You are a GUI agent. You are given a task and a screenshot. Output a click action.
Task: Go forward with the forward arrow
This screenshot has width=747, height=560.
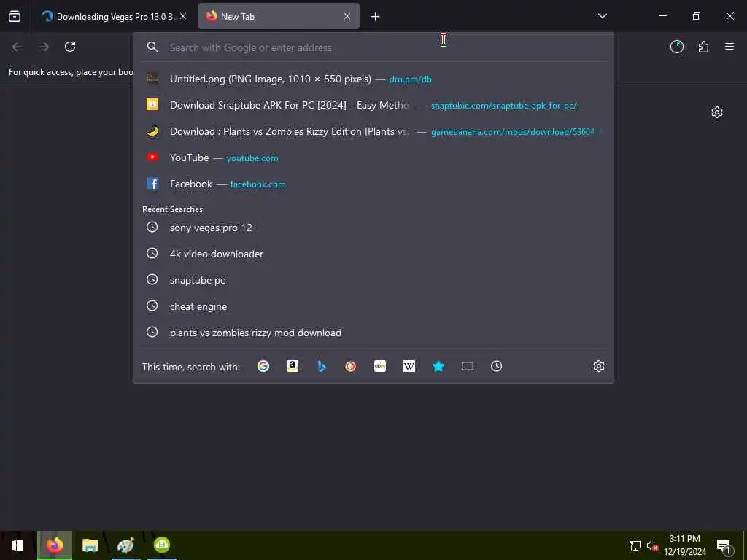tap(44, 47)
